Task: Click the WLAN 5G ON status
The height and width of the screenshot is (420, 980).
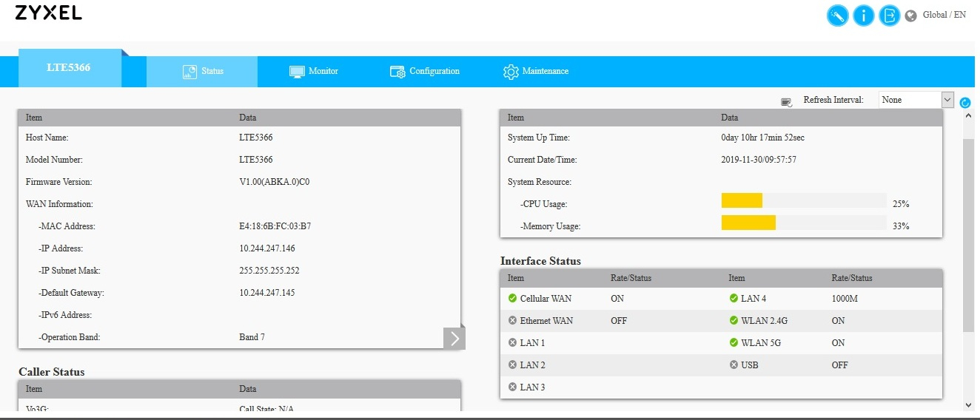Action: click(x=839, y=343)
